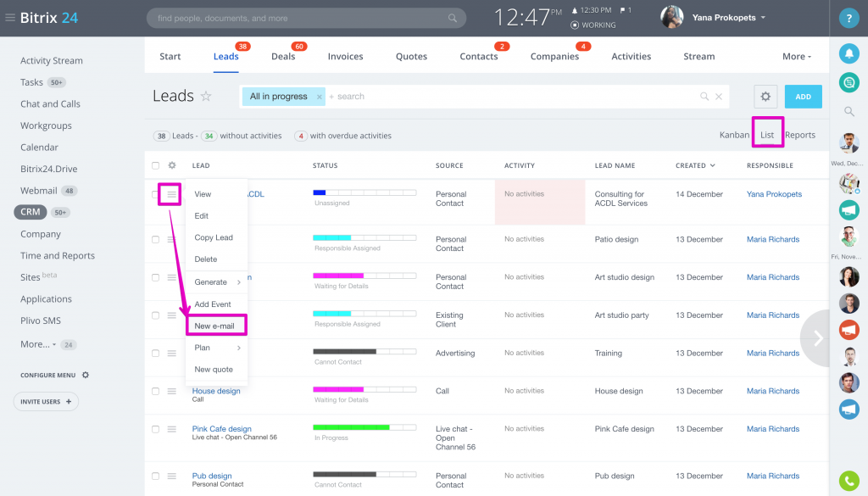Select the Pink Cafe design lead checkbox
The width and height of the screenshot is (868, 496).
point(156,429)
